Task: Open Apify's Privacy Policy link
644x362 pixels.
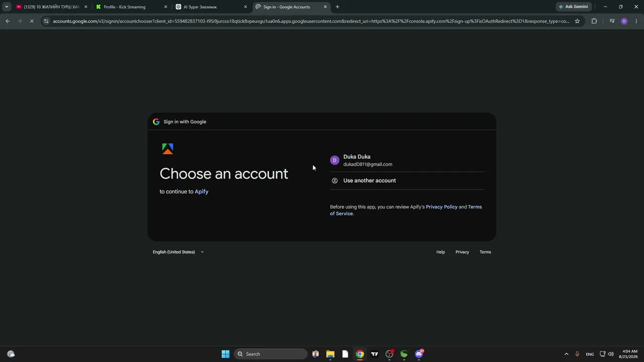Action: (x=442, y=207)
